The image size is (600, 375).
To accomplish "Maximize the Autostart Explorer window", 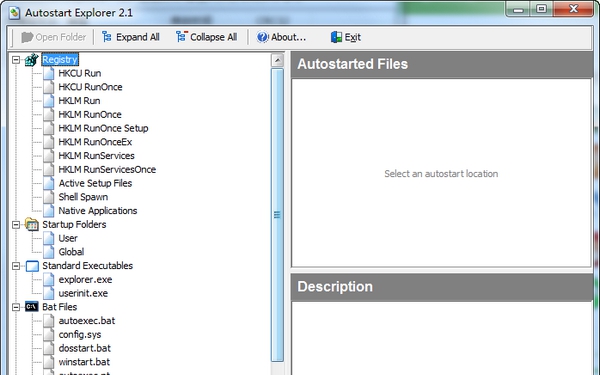I will tap(541, 9).
